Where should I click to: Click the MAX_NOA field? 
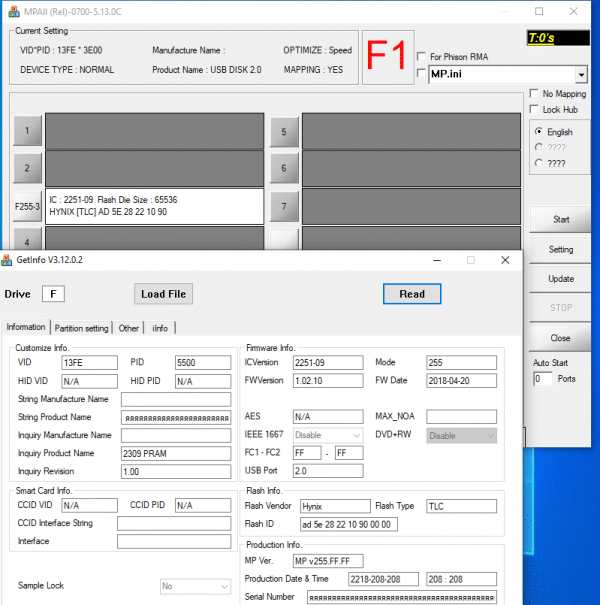[x=461, y=417]
